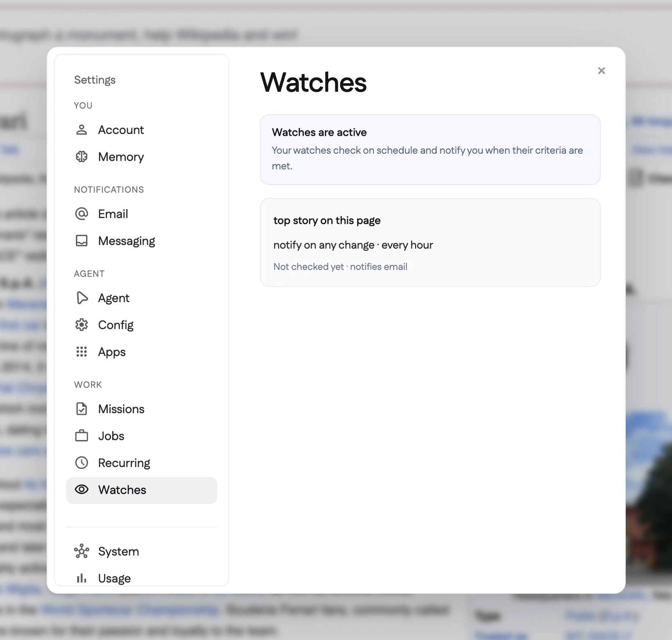Click the WORK section label
The height and width of the screenshot is (640, 672).
pos(88,385)
